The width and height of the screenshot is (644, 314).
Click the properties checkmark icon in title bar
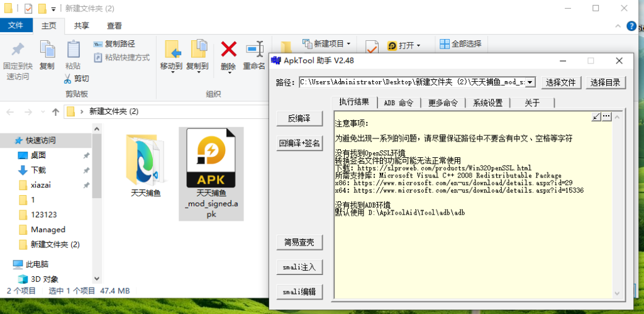click(28, 8)
